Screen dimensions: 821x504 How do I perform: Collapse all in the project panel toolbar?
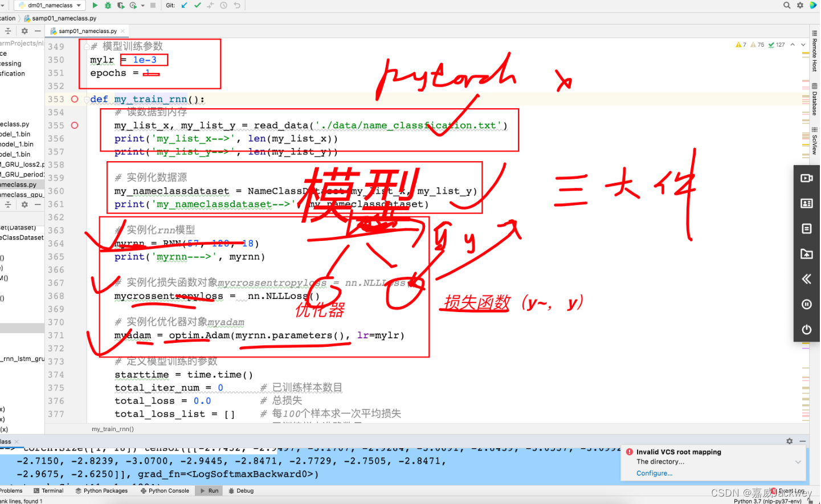[x=8, y=31]
